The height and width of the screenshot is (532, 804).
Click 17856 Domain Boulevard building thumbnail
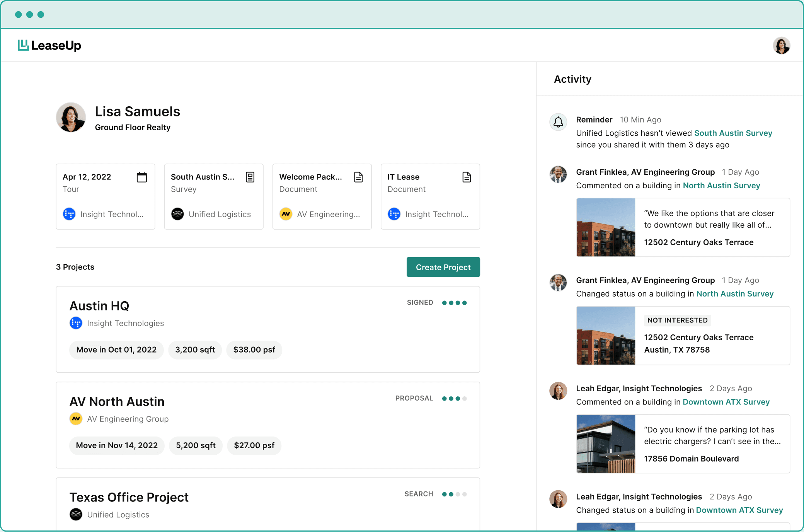coord(606,444)
